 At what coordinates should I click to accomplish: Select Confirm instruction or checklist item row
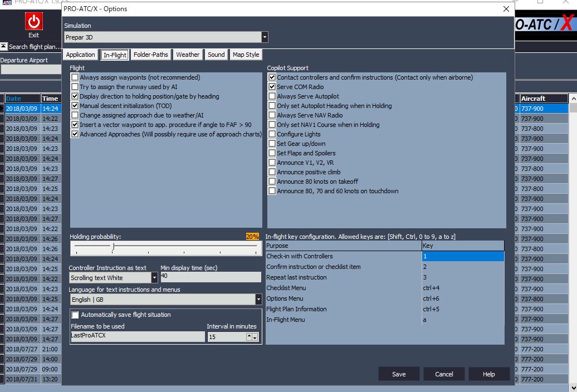385,267
